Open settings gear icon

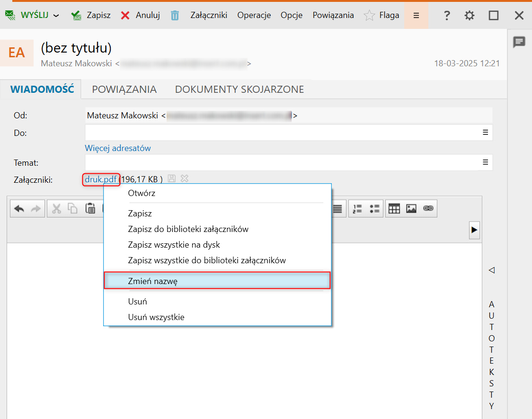click(469, 15)
